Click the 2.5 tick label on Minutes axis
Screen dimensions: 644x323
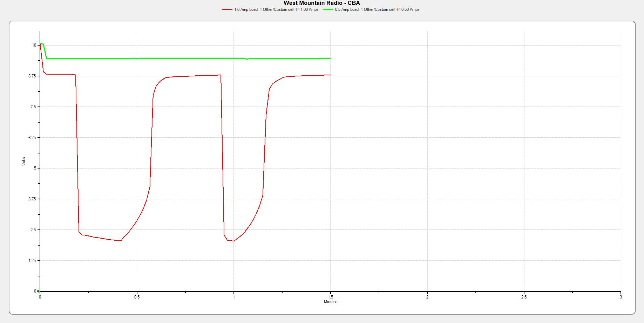pos(524,297)
